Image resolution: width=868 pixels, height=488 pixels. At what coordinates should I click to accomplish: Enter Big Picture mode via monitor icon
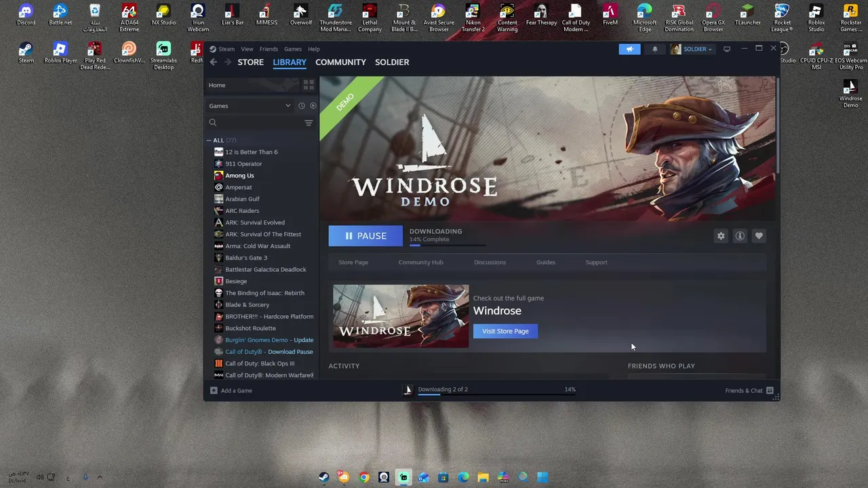pyautogui.click(x=726, y=49)
